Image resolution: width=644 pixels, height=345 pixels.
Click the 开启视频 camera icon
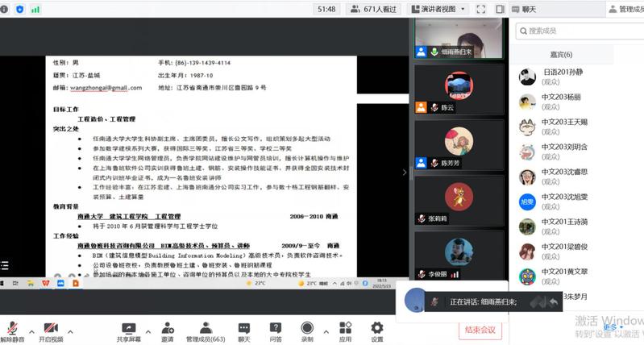tap(51, 328)
